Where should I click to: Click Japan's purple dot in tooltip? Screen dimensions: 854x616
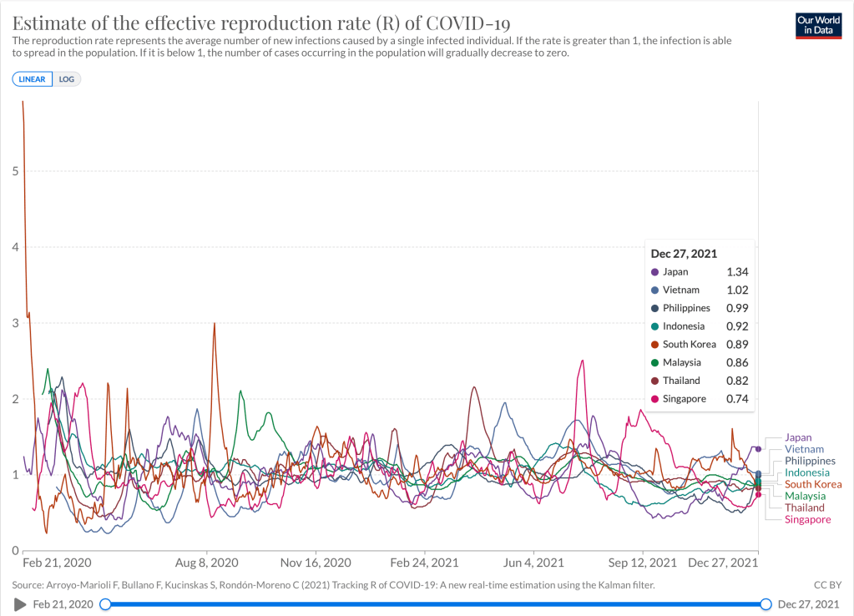[x=655, y=272]
